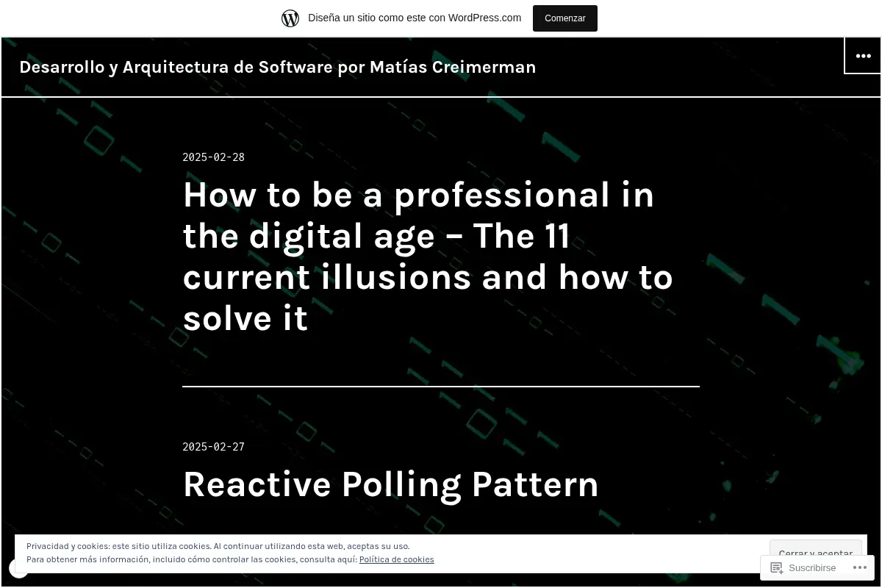Open the three-dots sidebar menu toggle
Screen dimensions: 882x588
863,56
